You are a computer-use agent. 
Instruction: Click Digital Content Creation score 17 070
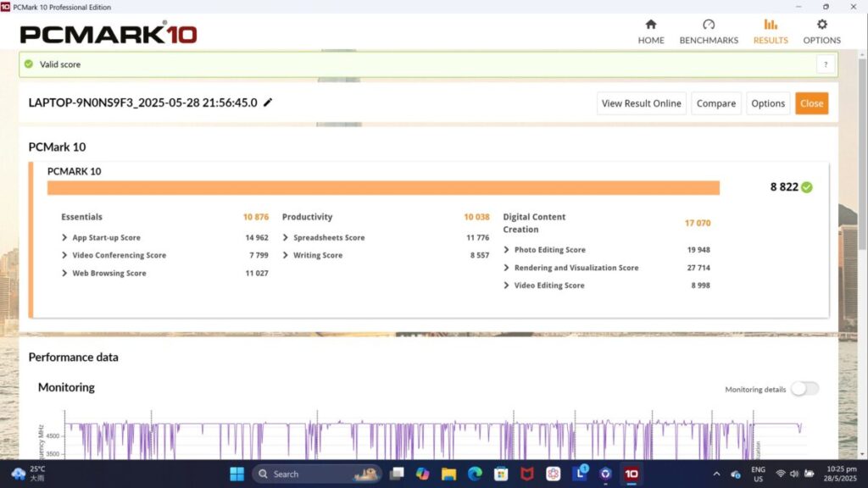pyautogui.click(x=698, y=223)
